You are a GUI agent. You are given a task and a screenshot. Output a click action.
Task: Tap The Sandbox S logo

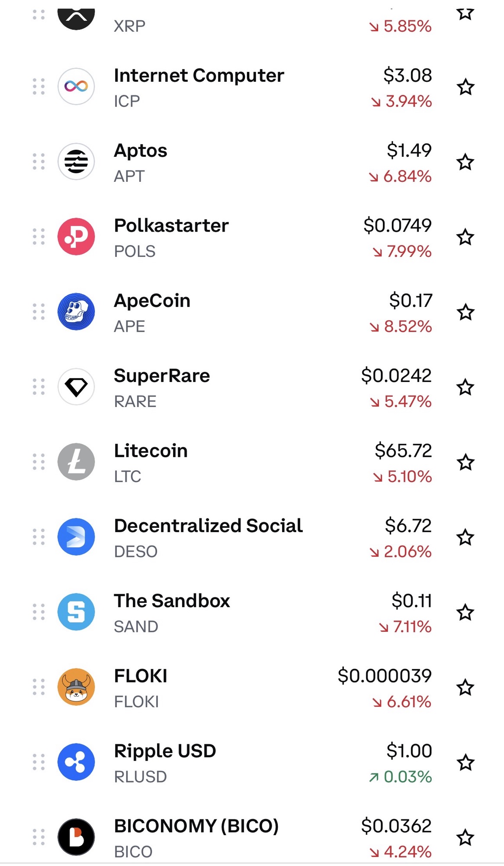[76, 612]
